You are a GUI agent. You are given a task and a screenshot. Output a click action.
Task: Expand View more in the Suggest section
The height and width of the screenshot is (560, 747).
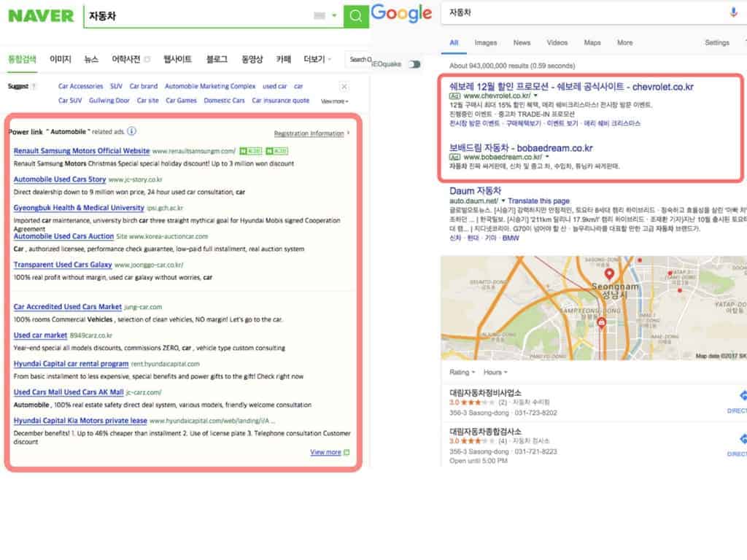point(334,101)
